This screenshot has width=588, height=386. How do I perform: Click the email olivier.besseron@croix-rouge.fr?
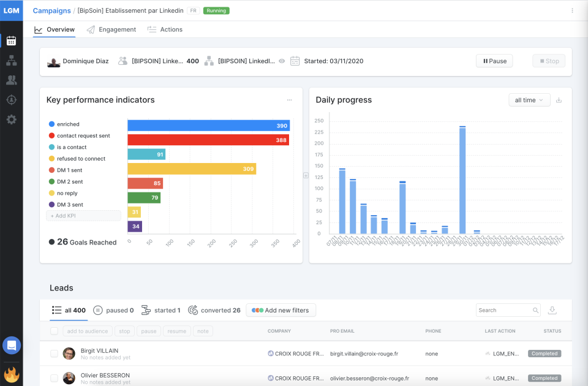(x=369, y=379)
